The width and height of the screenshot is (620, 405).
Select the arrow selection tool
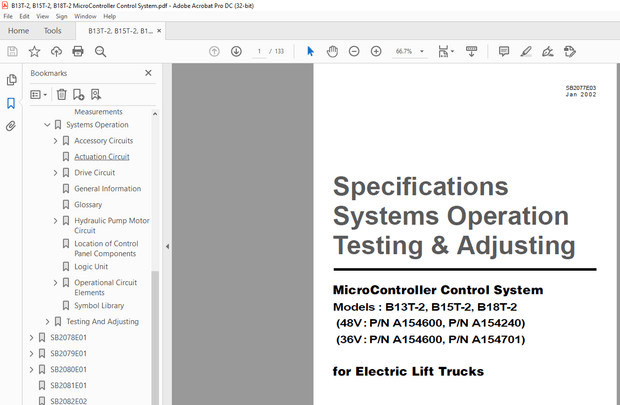point(310,51)
